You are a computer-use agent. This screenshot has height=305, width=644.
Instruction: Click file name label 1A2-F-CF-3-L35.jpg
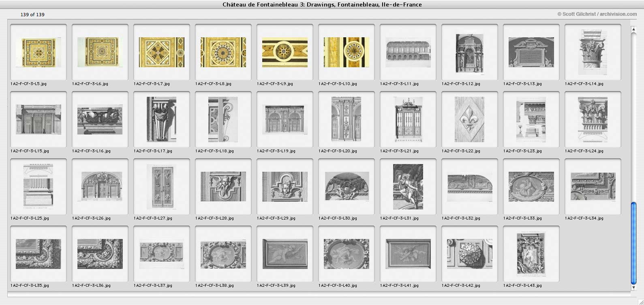(30, 286)
